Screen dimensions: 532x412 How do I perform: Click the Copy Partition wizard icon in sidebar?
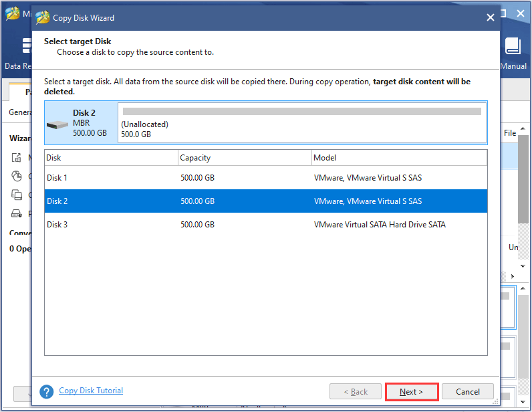pos(16,176)
